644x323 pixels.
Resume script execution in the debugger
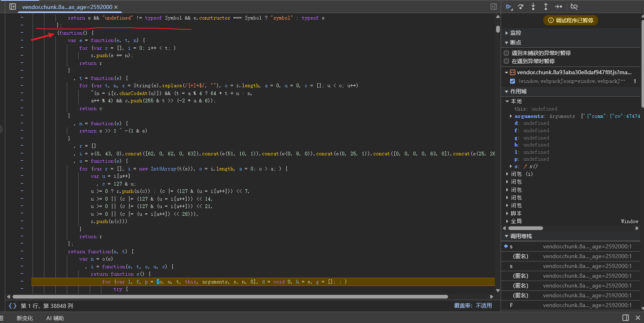pos(508,7)
